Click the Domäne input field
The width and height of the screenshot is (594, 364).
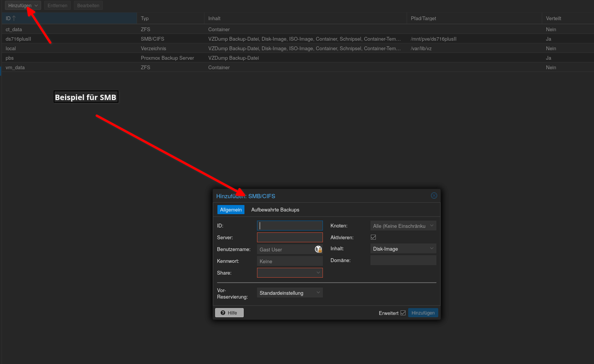[403, 261]
